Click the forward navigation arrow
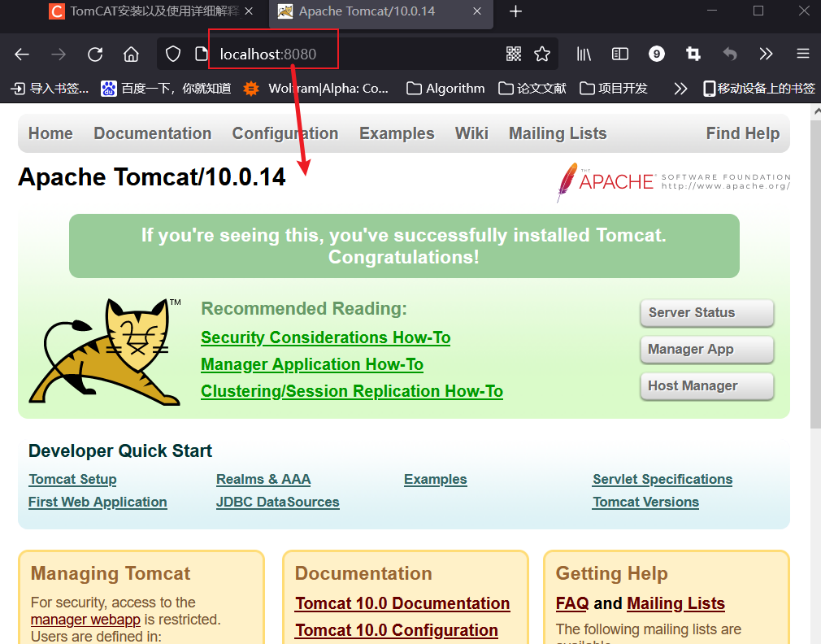The image size is (821, 644). (x=58, y=54)
